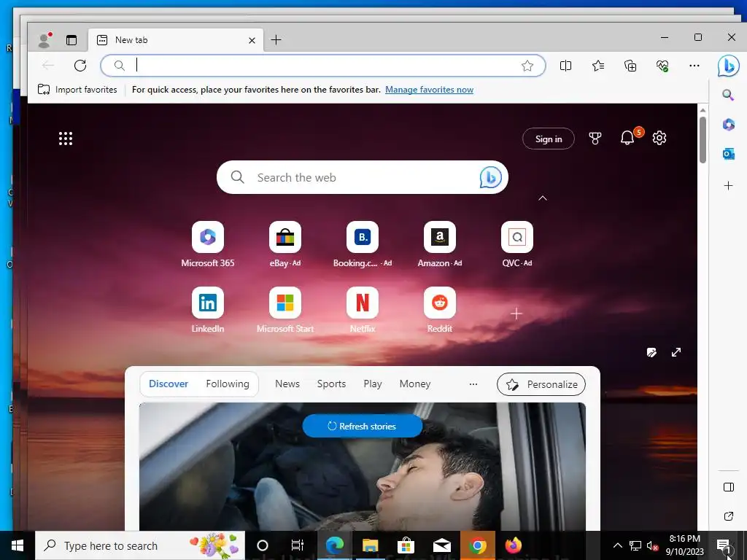Open page settings gear icon
This screenshot has height=560, width=747.
[659, 138]
